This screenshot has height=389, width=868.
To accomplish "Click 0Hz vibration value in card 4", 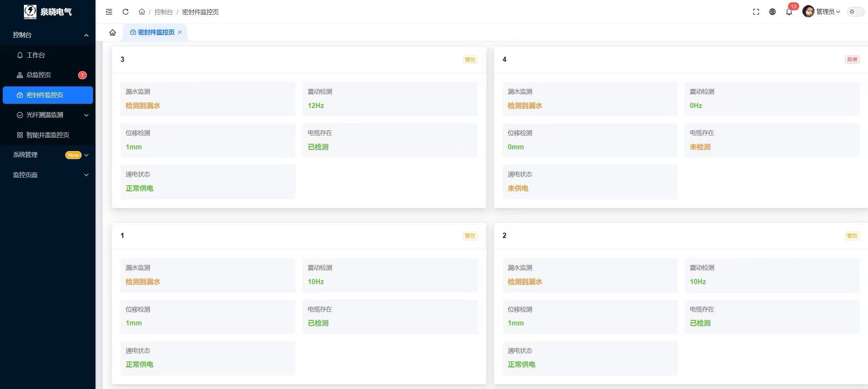I will [x=696, y=106].
